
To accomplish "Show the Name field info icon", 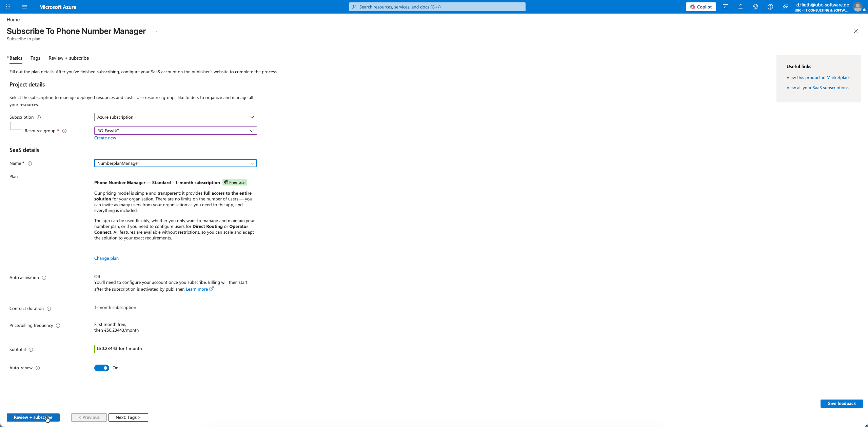I will click(30, 163).
